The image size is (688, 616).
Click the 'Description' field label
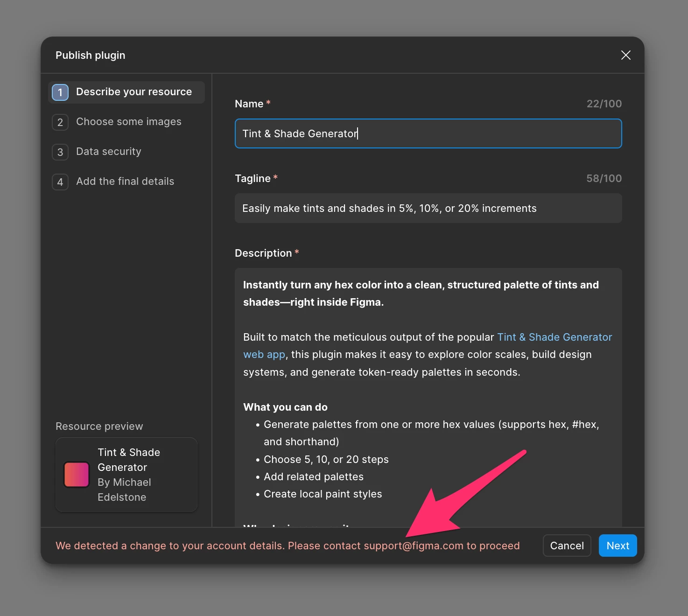coord(263,253)
